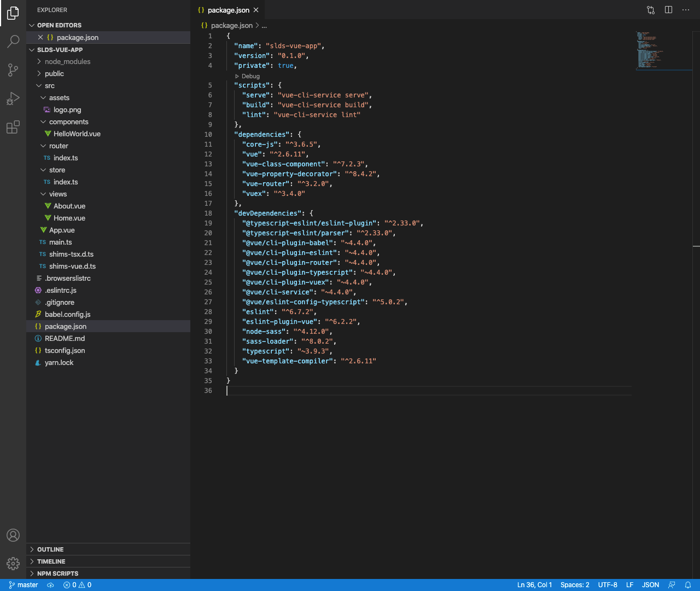Change indentation via Spaces: 2
Screen dimensions: 700x591
click(575, 585)
